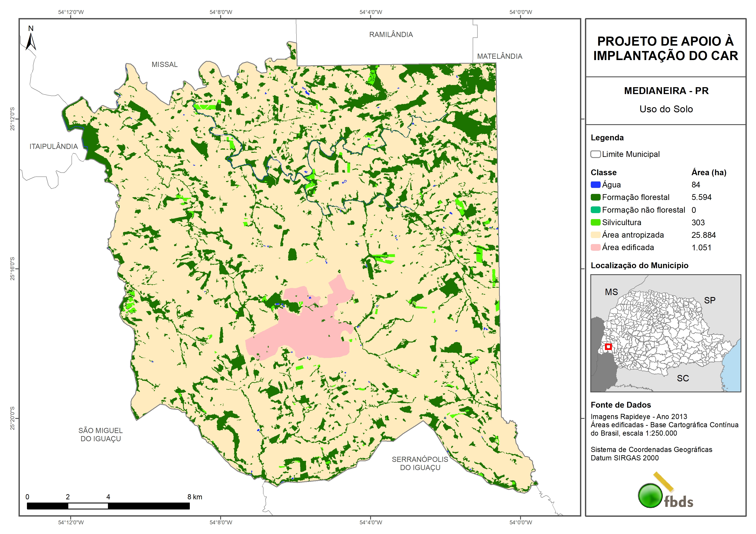This screenshot has width=756, height=534.
Task: Select the beige Área antropizada swatch
Action: [595, 235]
